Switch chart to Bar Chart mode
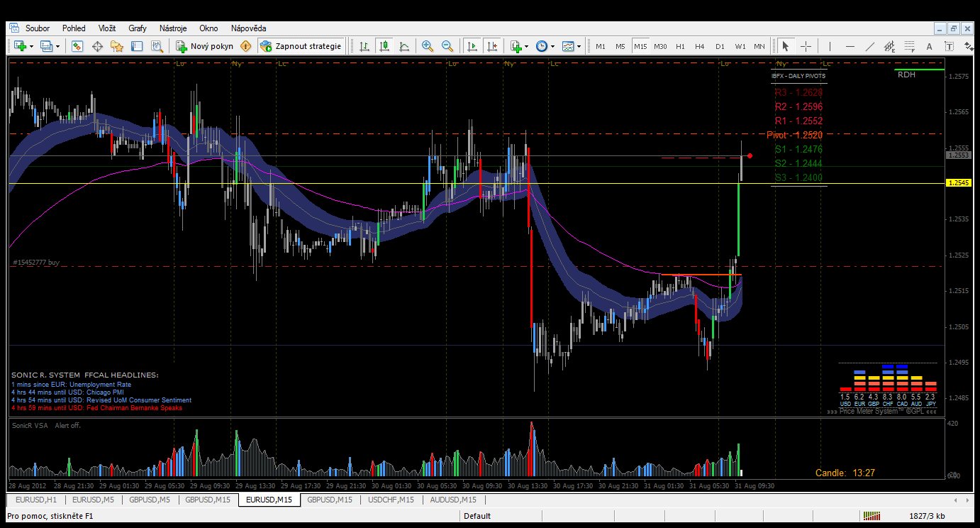This screenshot has height=528, width=980. [x=364, y=46]
